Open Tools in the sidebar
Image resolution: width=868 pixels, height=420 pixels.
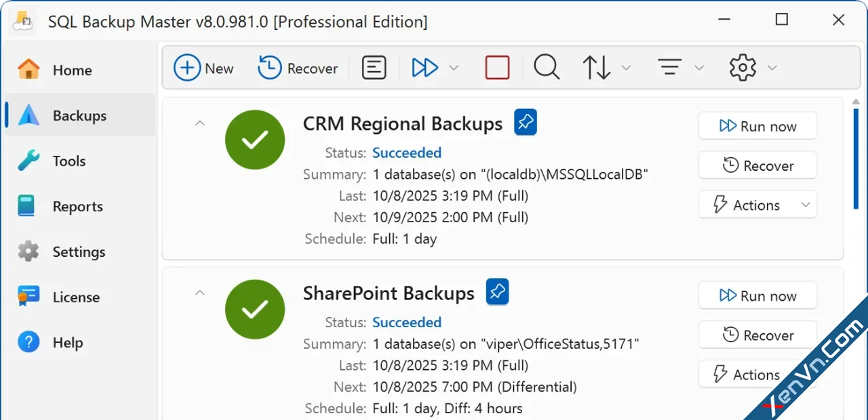(x=79, y=161)
